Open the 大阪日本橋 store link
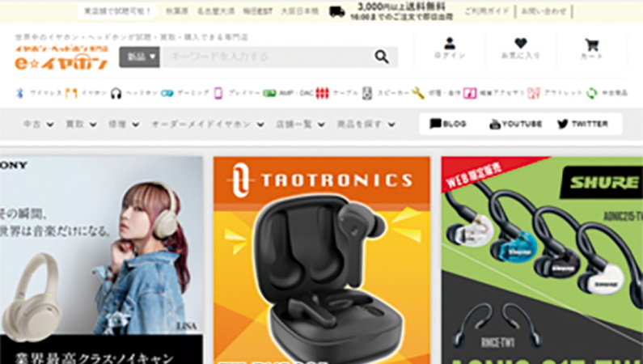643x364 pixels. pyautogui.click(x=300, y=11)
